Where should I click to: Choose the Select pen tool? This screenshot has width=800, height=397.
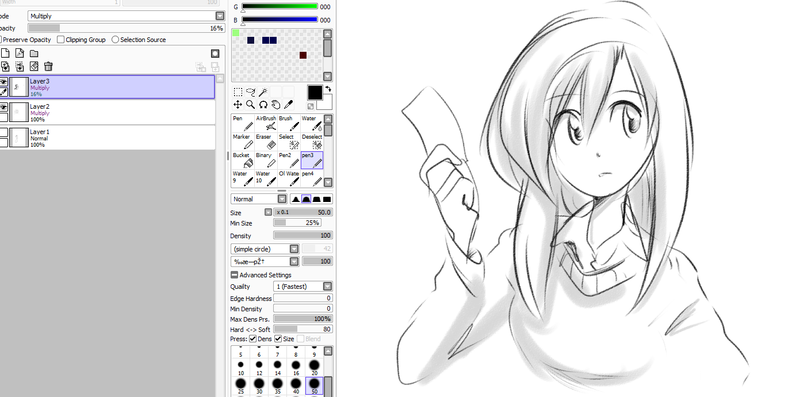[x=289, y=141]
